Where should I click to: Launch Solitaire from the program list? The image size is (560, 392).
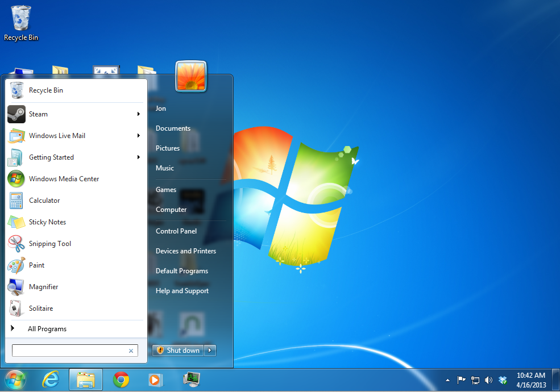tap(40, 308)
